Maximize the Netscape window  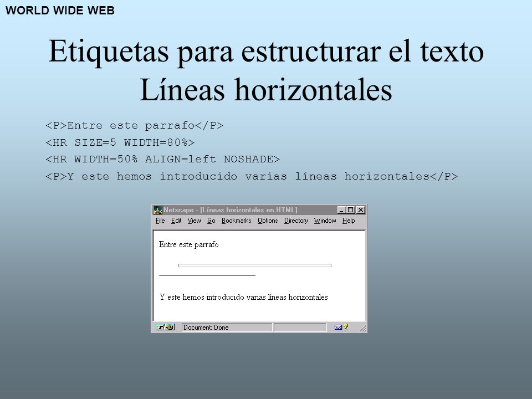click(x=350, y=210)
